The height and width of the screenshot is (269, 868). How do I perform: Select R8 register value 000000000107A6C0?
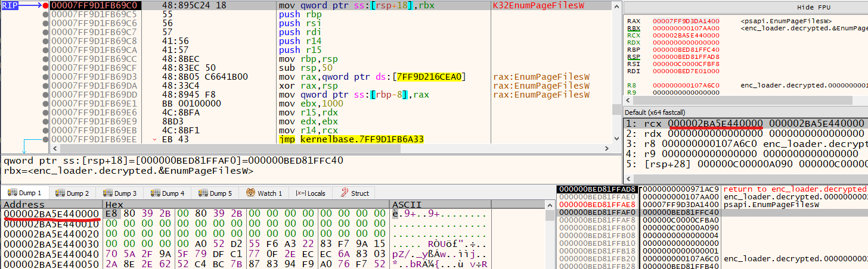coord(686,85)
